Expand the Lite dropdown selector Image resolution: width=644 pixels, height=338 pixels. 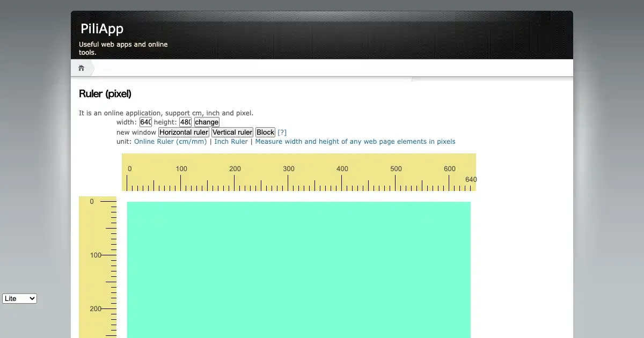pyautogui.click(x=19, y=298)
